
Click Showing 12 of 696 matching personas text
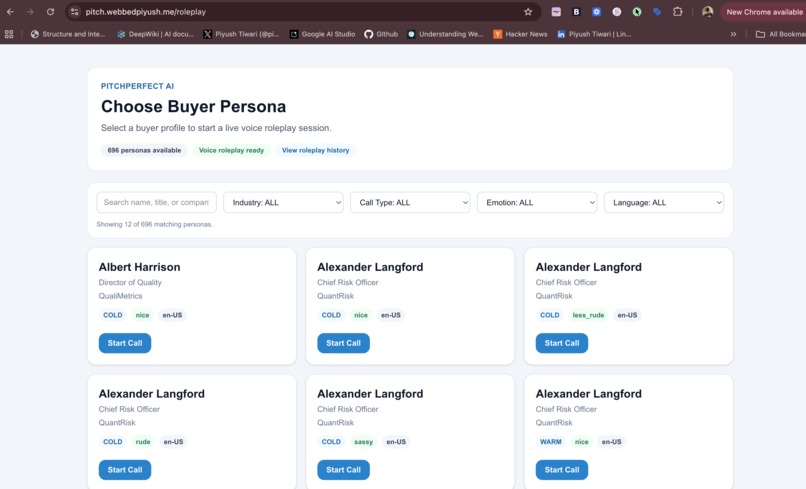(x=154, y=224)
